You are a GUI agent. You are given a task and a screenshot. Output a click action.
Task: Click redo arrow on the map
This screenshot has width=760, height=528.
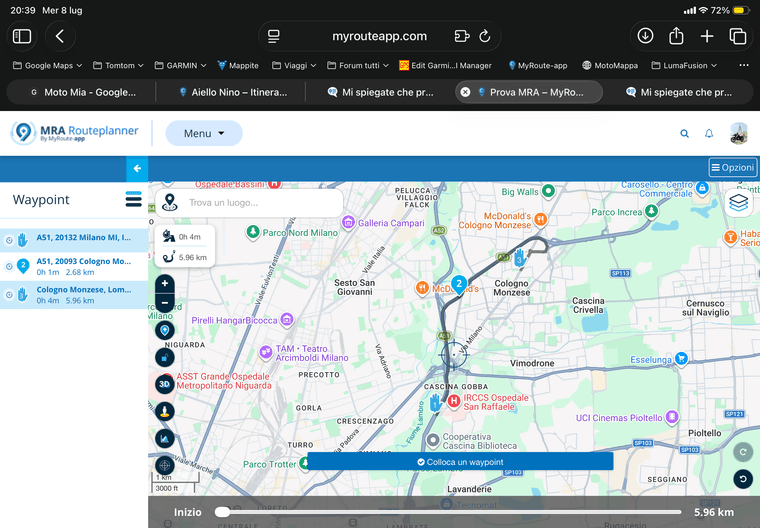point(743,452)
